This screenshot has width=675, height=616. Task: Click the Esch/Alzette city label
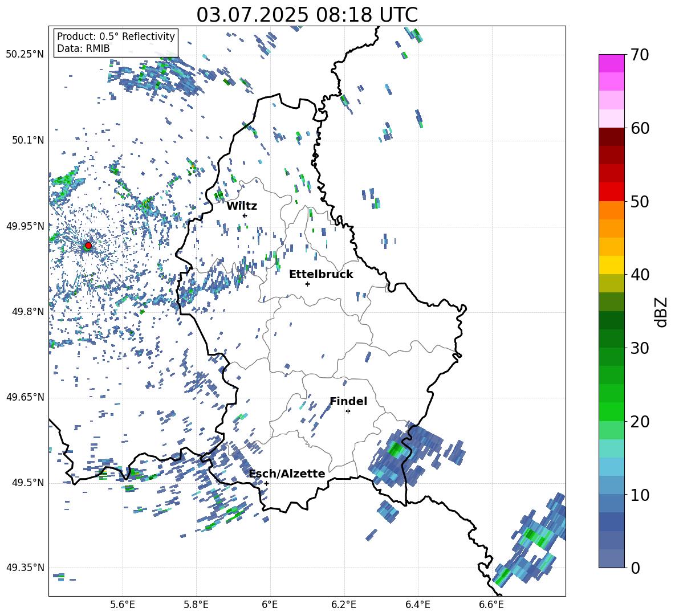coord(287,474)
